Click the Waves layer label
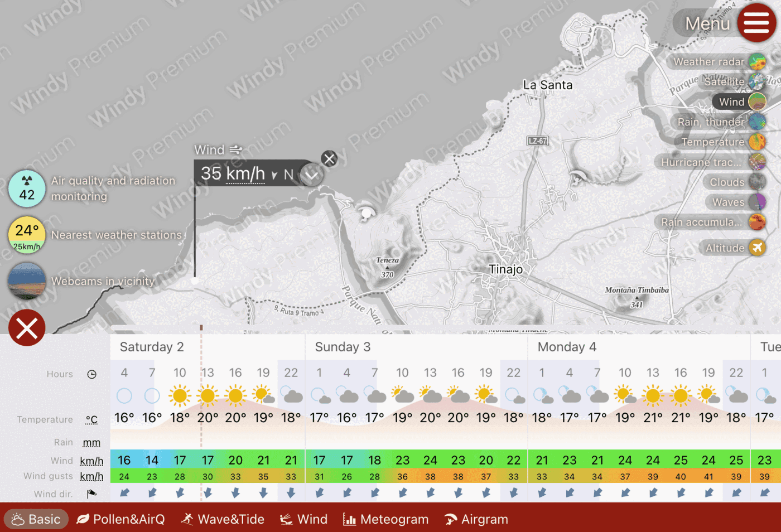 tap(729, 202)
